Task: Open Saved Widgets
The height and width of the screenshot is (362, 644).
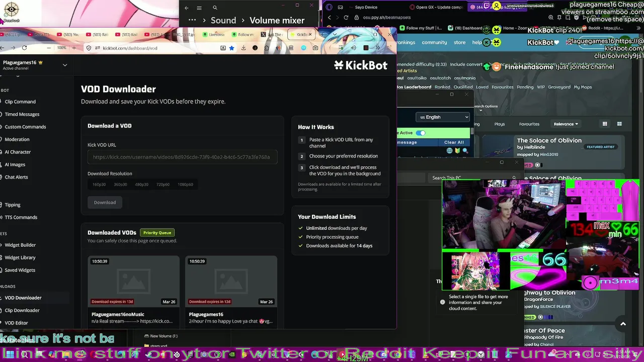Action: click(x=20, y=270)
